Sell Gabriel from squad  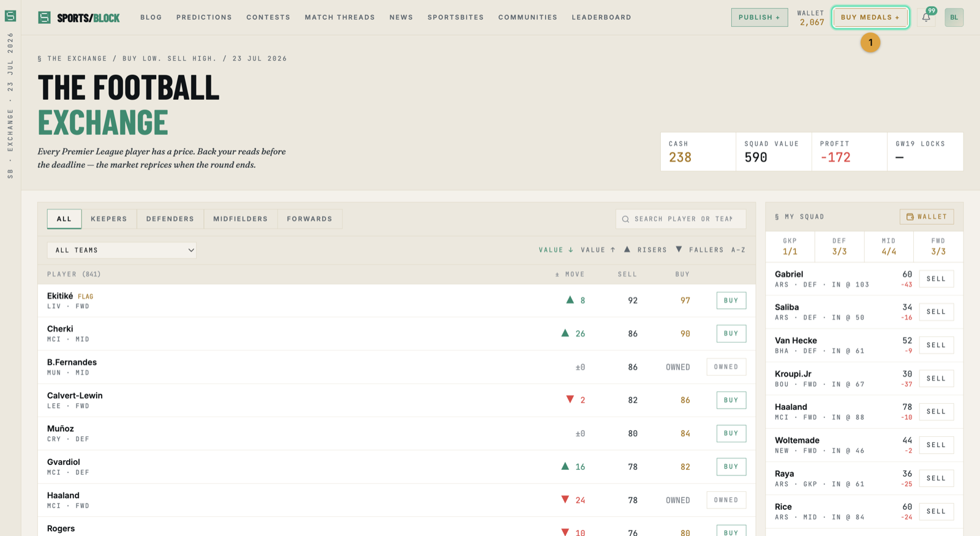click(x=937, y=279)
